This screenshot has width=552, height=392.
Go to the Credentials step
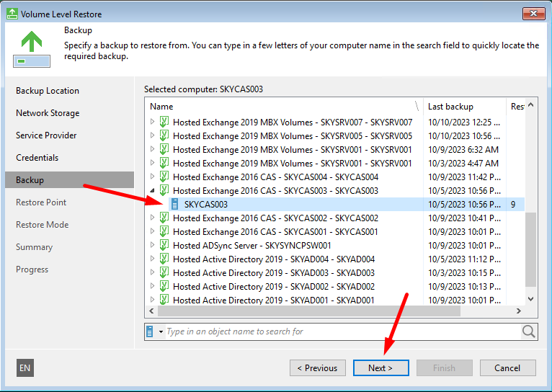coord(37,158)
